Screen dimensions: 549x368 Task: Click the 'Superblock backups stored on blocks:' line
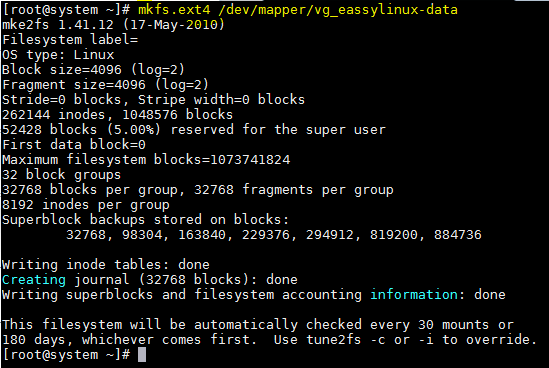(145, 220)
